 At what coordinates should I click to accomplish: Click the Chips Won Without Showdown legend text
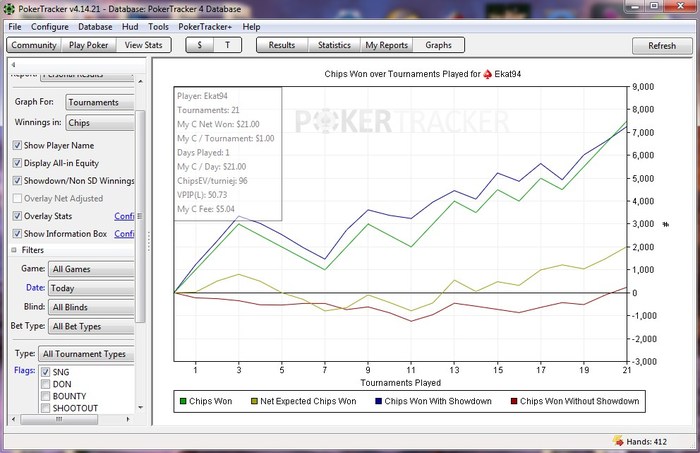click(579, 401)
